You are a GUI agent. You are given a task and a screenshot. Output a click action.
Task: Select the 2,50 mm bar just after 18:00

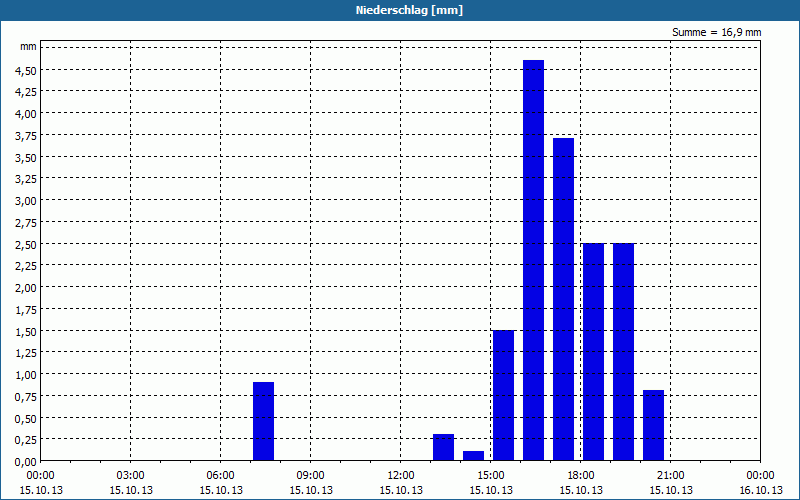point(593,352)
